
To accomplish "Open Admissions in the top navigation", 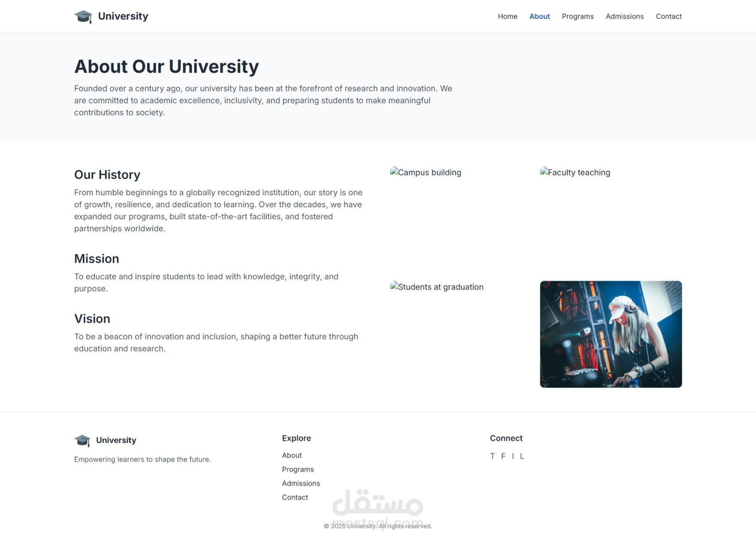I will (x=624, y=16).
